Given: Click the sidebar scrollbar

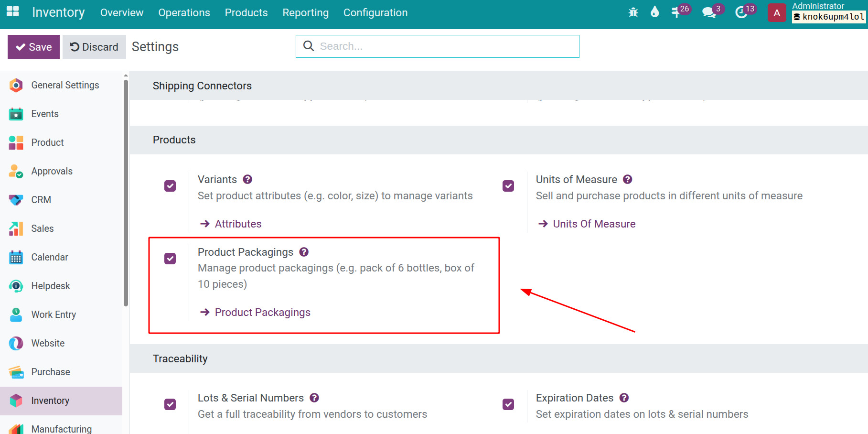Looking at the screenshot, I should click(x=125, y=191).
